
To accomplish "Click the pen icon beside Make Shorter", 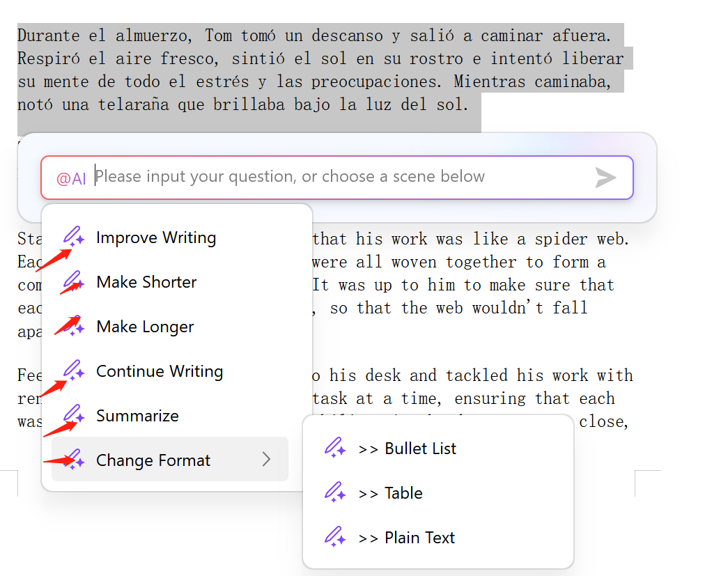I will pyautogui.click(x=74, y=281).
